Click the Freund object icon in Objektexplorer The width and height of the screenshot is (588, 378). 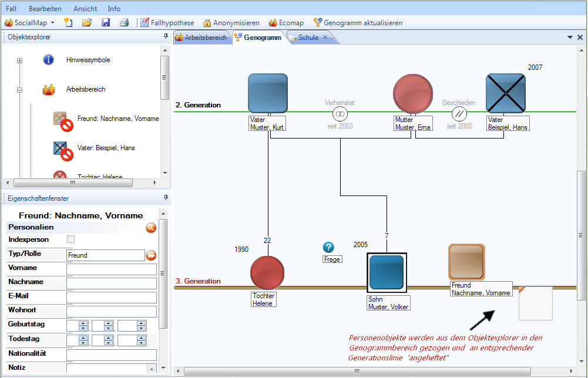62,121
